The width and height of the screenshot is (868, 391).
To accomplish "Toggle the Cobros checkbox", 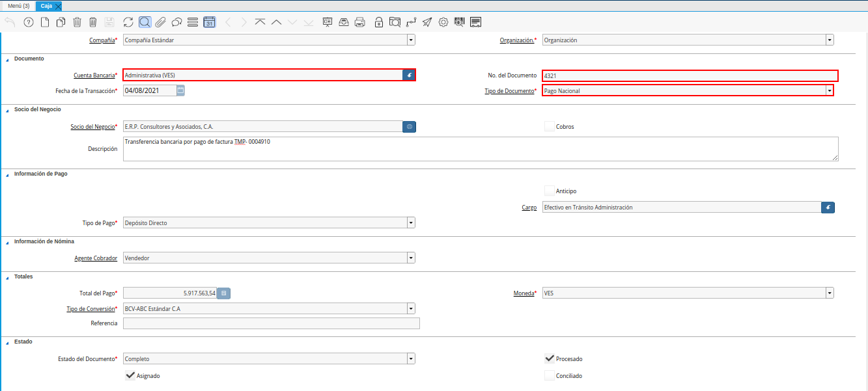I will pos(550,127).
